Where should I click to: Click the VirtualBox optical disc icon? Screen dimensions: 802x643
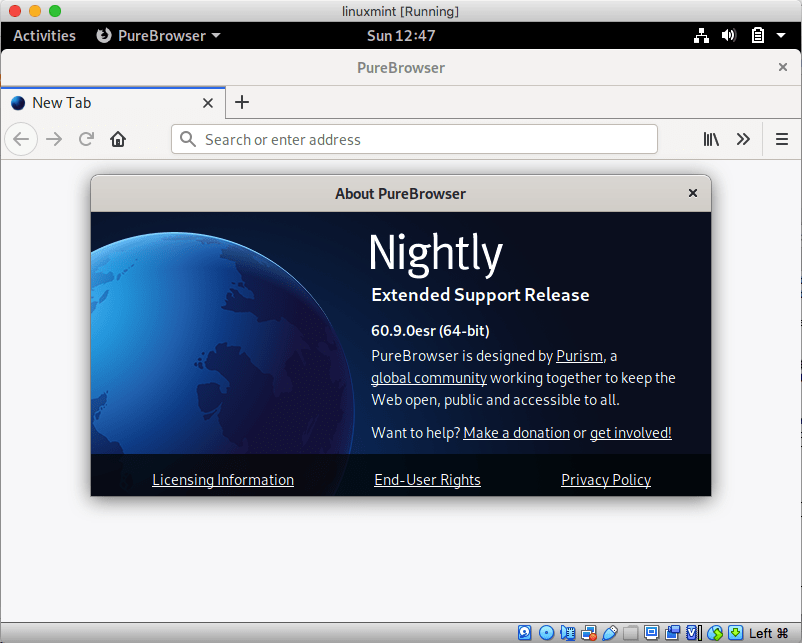coord(546,633)
